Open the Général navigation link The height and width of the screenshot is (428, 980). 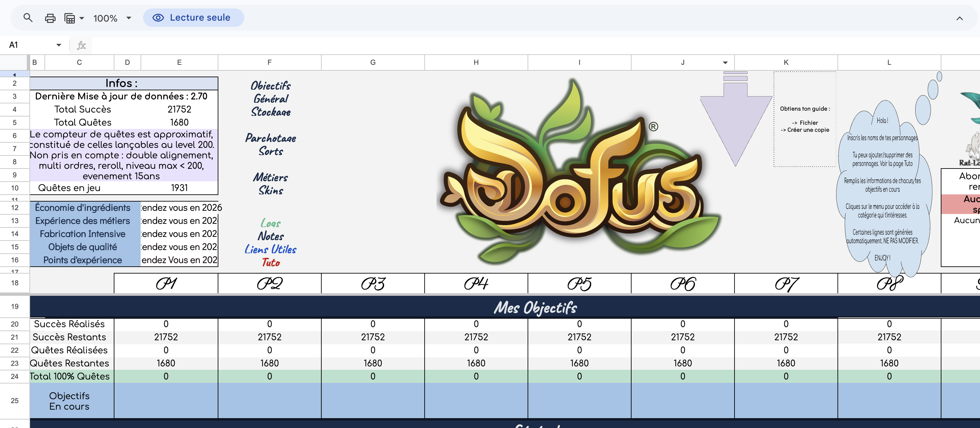click(270, 98)
